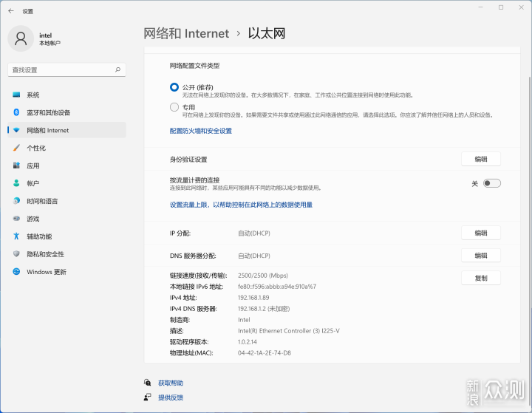Toggle the 按流量计费的连接 switch
Viewport: 532px width, 413px height.
[492, 183]
